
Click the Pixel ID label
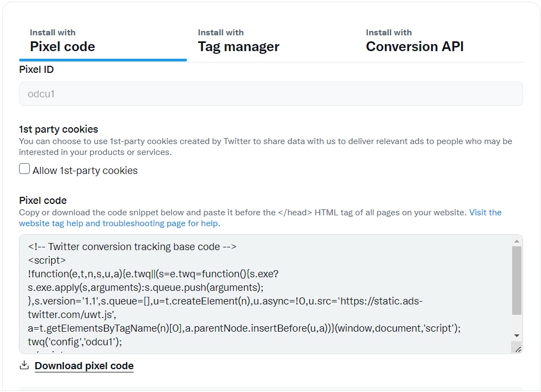click(36, 70)
